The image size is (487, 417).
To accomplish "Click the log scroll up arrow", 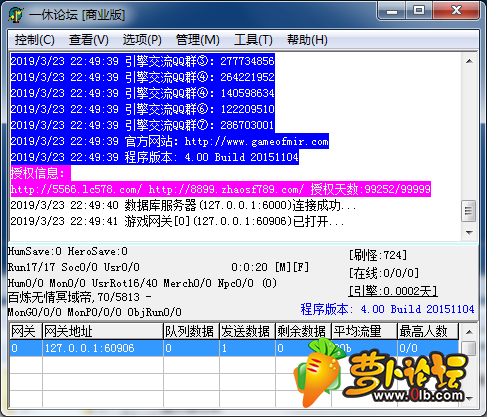I will [x=469, y=61].
